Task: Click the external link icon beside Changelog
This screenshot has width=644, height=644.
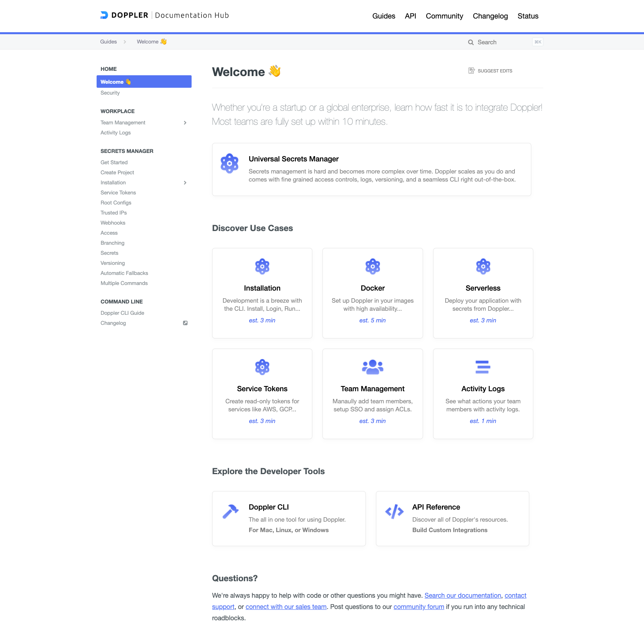Action: point(185,323)
